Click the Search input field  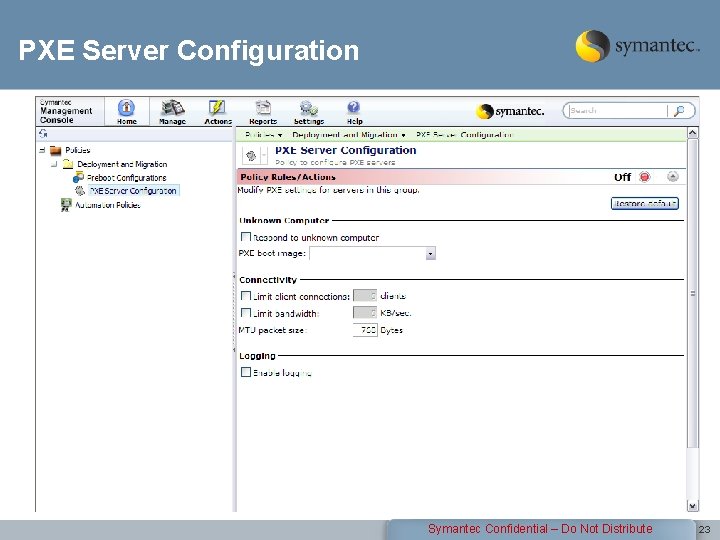617,111
